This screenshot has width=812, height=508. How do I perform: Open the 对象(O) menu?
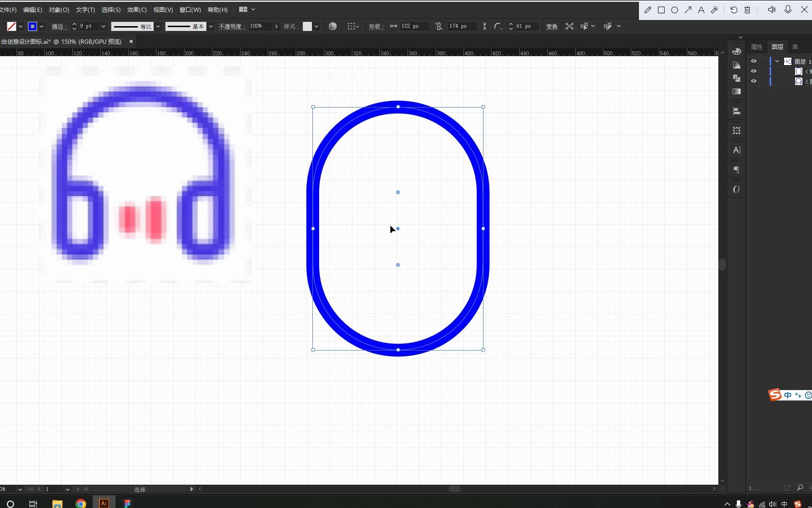click(x=59, y=10)
